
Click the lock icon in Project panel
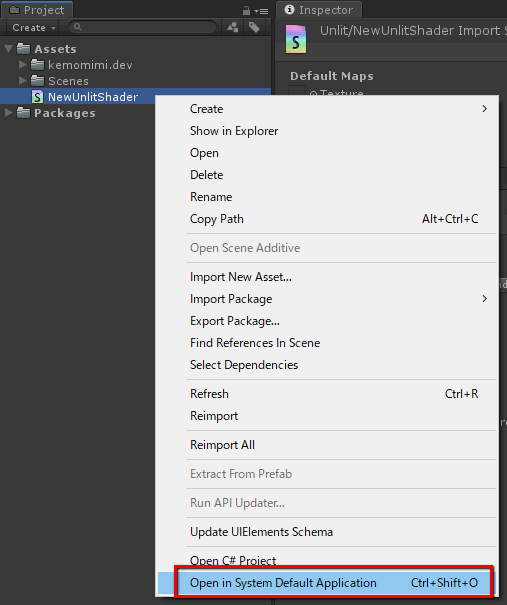[246, 11]
